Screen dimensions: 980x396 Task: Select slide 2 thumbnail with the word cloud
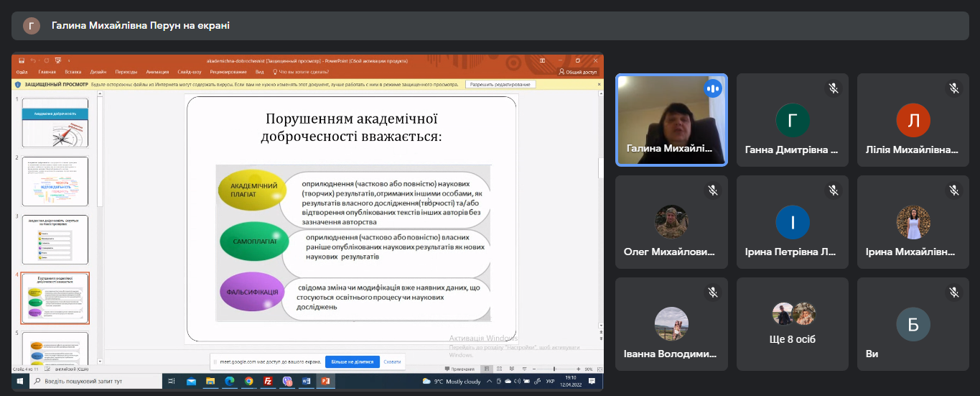(x=55, y=181)
